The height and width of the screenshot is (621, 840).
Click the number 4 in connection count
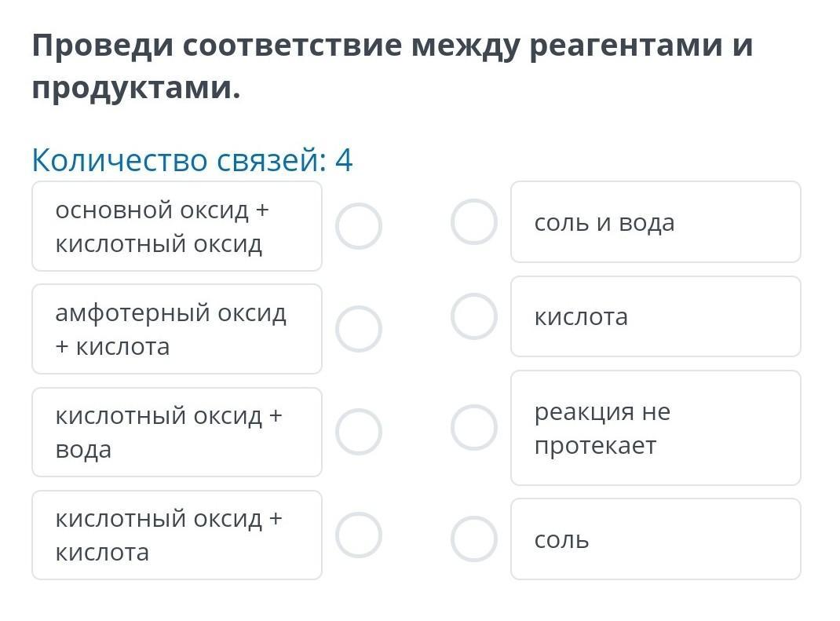click(344, 160)
